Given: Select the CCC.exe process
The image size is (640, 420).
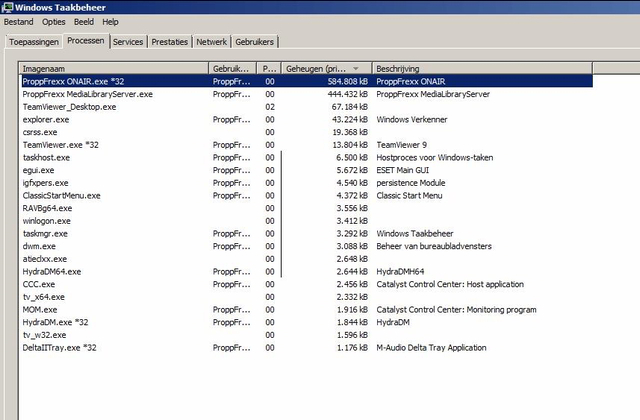Looking at the screenshot, I should coord(306,284).
